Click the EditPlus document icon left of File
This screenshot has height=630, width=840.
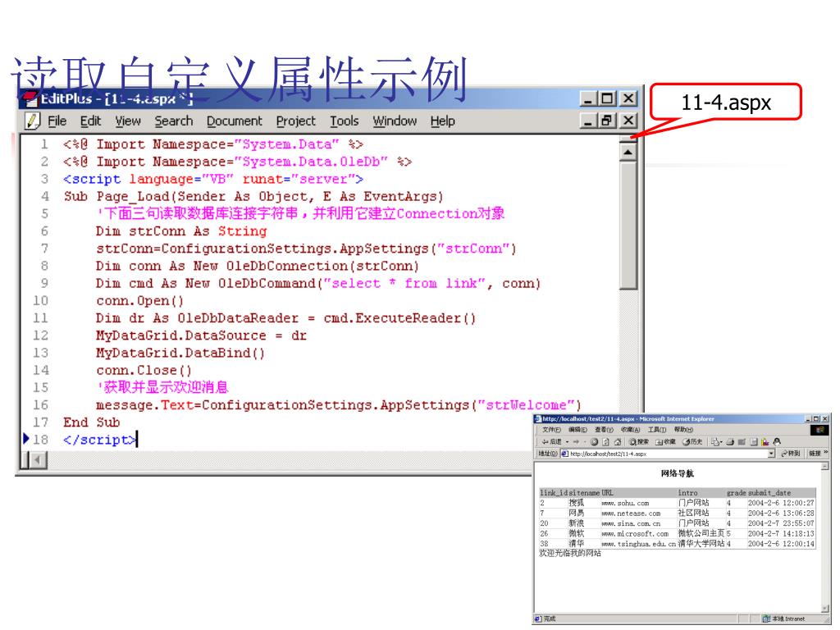(33, 121)
